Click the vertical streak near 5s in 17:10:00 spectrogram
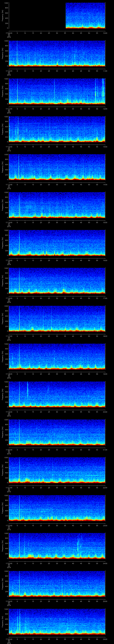The width and height of the screenshot is (114, 644). [17, 53]
